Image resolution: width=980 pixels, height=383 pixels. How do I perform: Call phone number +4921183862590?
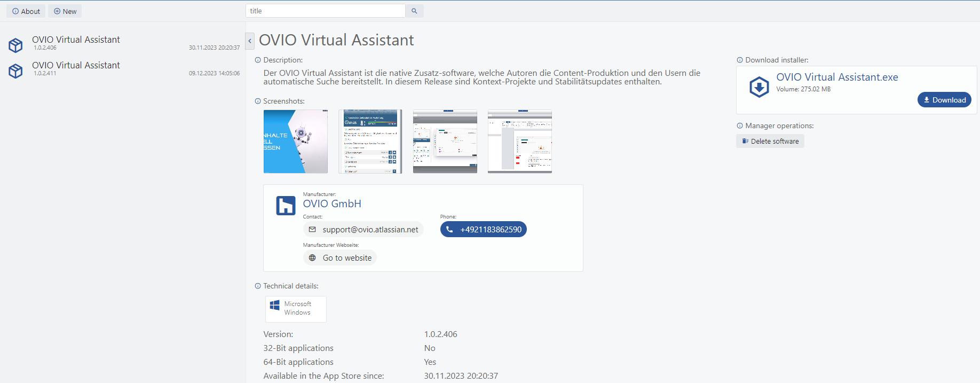click(484, 229)
